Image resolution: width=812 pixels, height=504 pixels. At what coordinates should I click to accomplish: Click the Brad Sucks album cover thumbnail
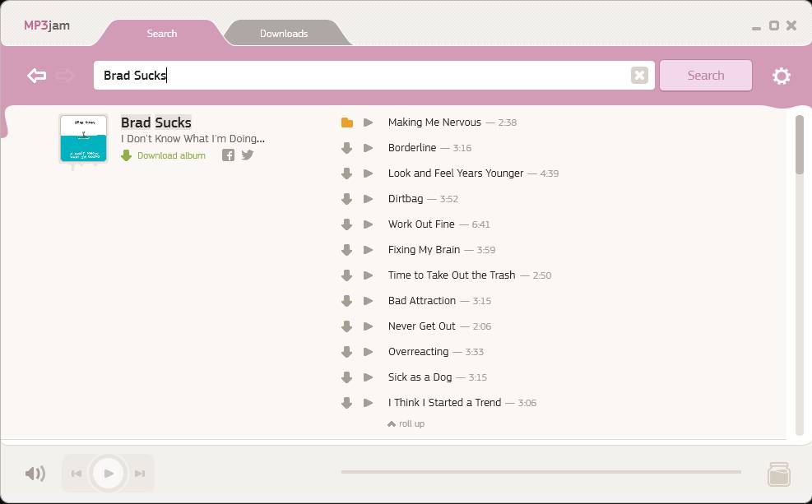84,138
